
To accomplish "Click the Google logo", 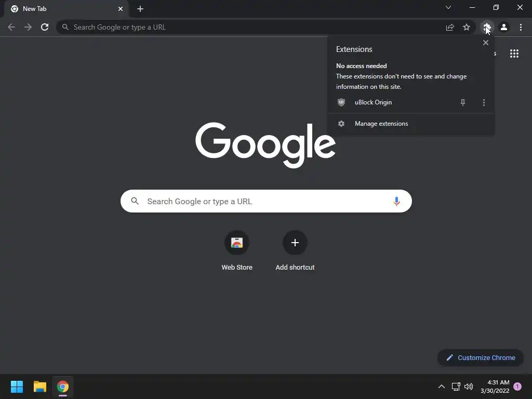I will (265, 145).
